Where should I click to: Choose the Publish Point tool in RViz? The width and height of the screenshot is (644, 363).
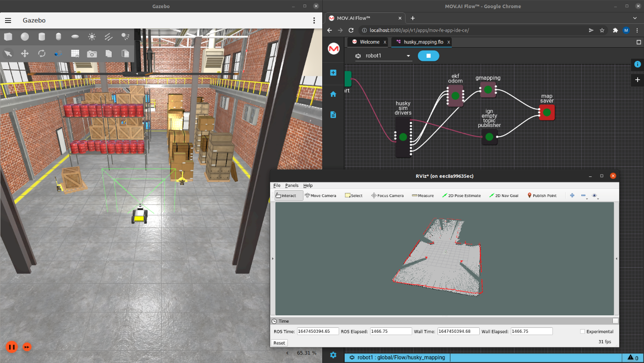(x=542, y=196)
